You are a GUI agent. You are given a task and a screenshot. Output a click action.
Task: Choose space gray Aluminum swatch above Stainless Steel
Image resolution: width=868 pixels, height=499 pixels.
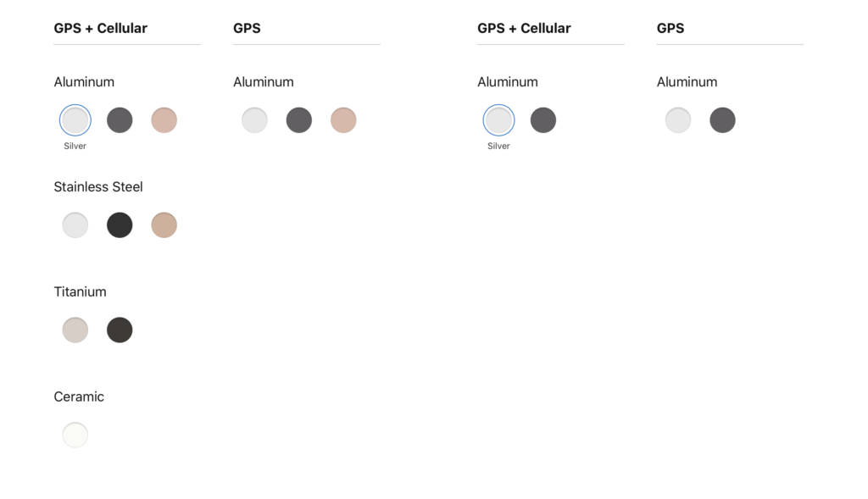click(120, 120)
